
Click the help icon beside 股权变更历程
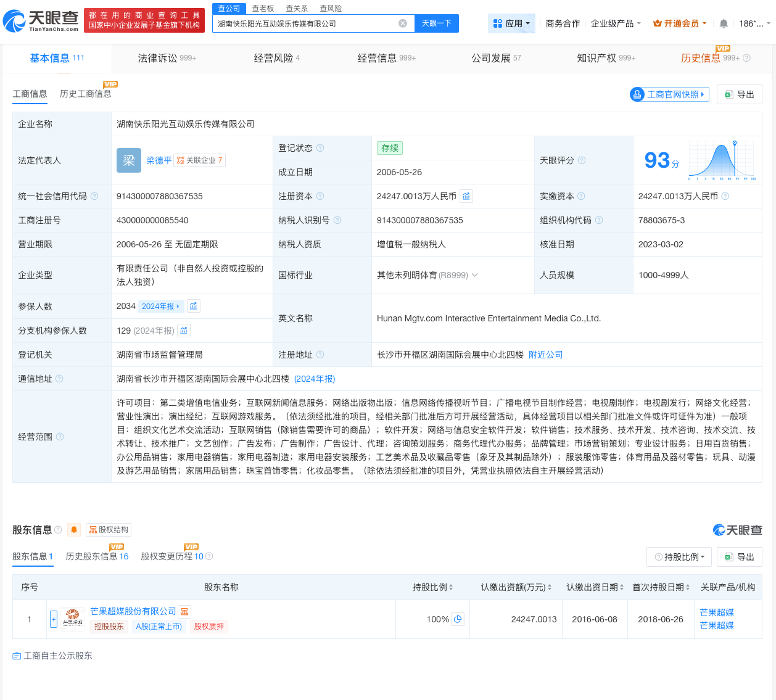tap(209, 556)
